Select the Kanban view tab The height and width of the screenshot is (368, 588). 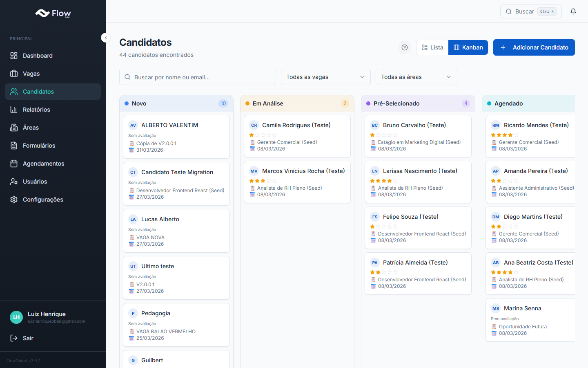[468, 47]
